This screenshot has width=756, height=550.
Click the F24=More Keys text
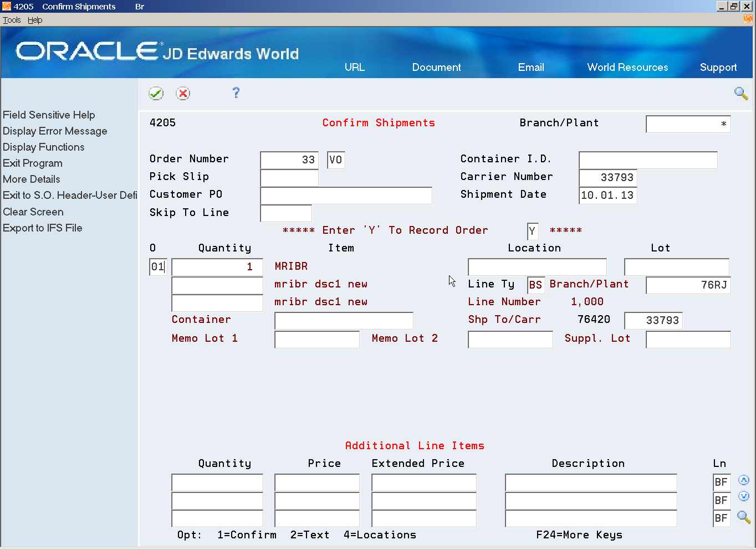pos(579,535)
